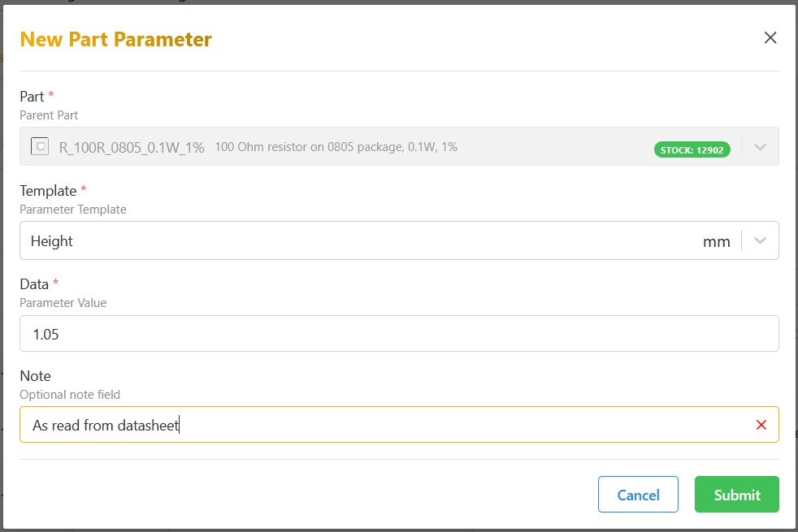Click the Parameter Value helper label
Image resolution: width=798 pixels, height=532 pixels.
63,302
